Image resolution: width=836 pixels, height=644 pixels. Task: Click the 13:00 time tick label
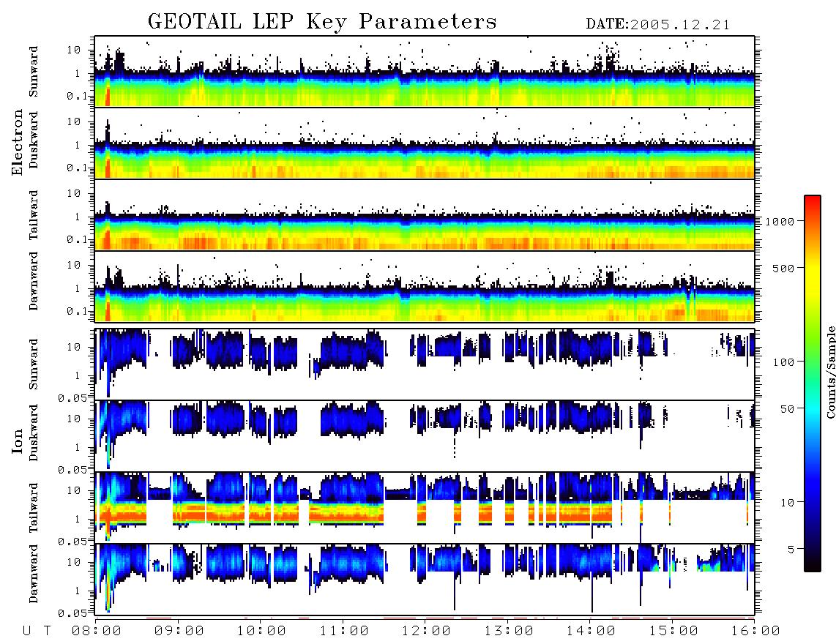(x=509, y=632)
